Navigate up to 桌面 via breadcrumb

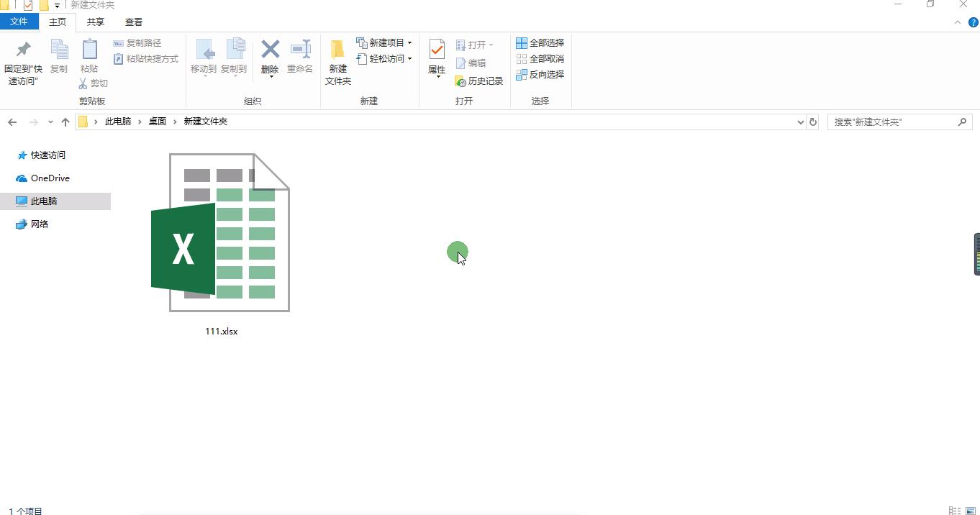pyautogui.click(x=157, y=122)
